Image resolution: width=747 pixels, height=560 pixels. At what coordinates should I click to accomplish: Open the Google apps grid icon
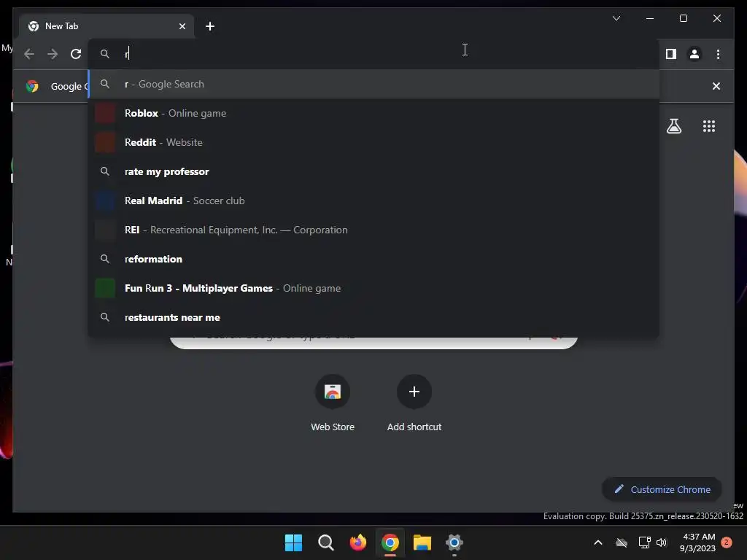709,126
